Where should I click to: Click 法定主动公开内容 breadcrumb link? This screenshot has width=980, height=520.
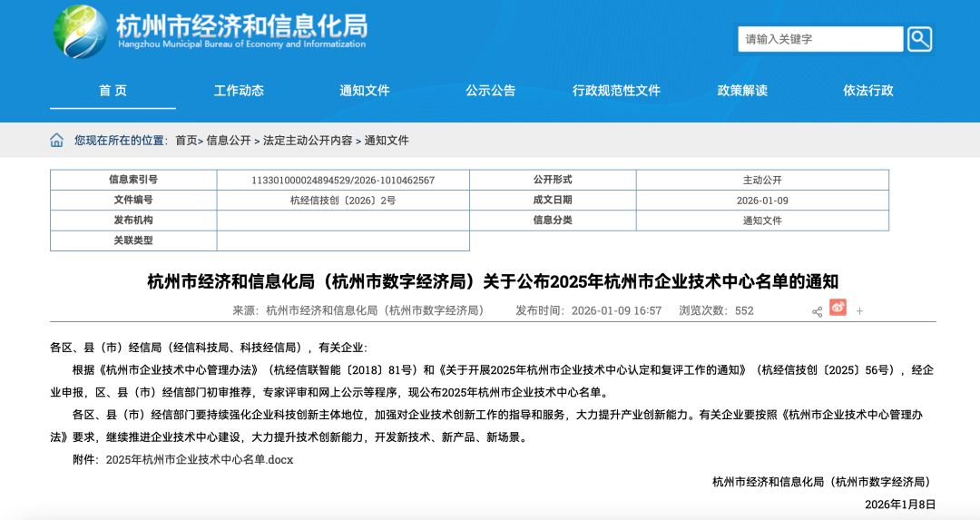[x=308, y=141]
